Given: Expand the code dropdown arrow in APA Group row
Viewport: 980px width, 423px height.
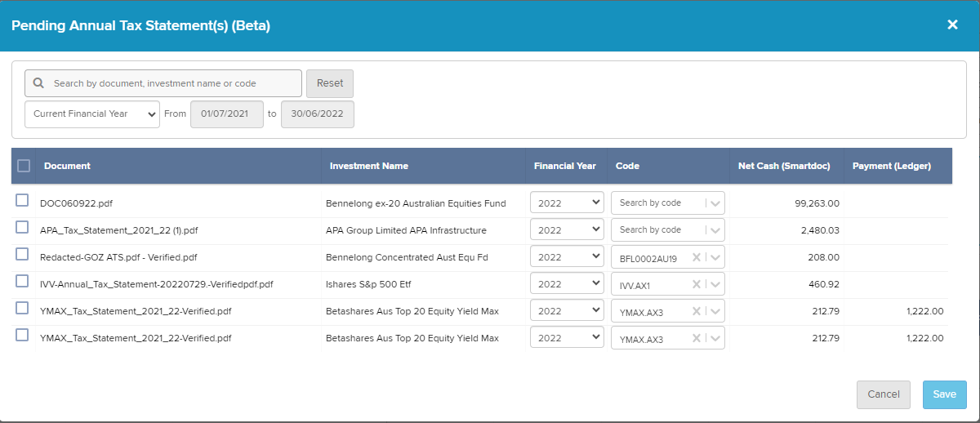Looking at the screenshot, I should (715, 230).
